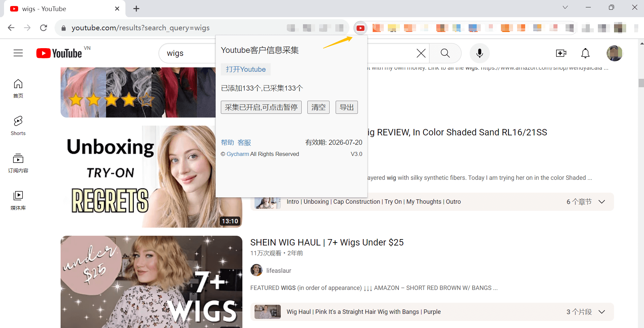Open a new browser tab
The height and width of the screenshot is (328, 644).
(136, 9)
